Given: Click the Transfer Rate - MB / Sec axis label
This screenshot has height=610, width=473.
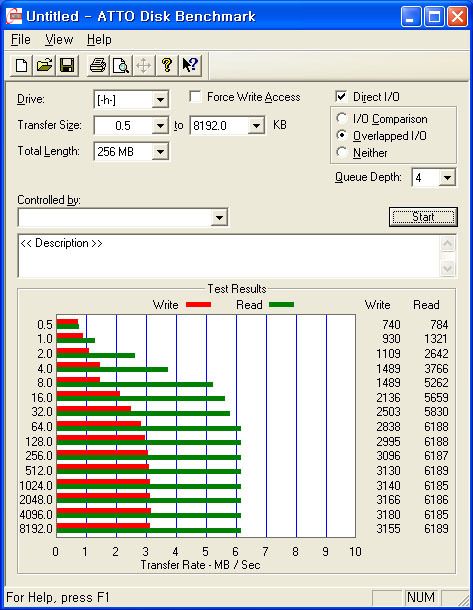Looking at the screenshot, I should pos(200,564).
